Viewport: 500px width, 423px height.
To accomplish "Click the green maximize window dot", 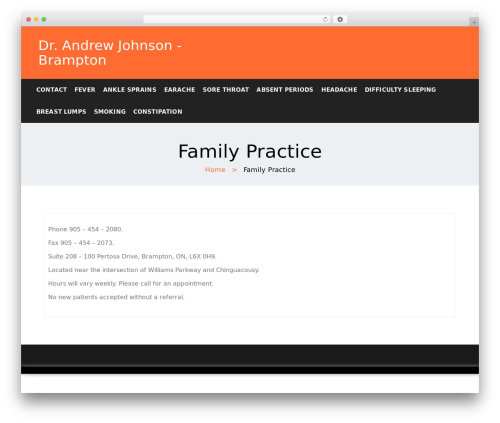I will click(44, 19).
